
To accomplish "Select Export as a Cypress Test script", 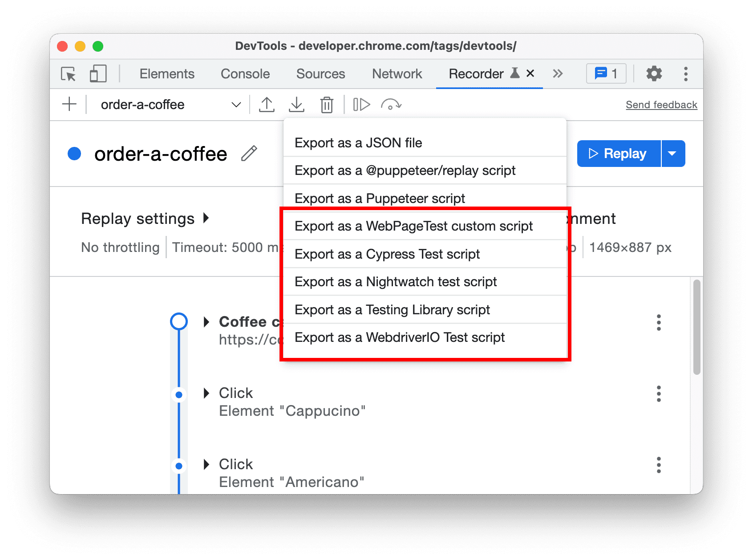I will tap(387, 254).
